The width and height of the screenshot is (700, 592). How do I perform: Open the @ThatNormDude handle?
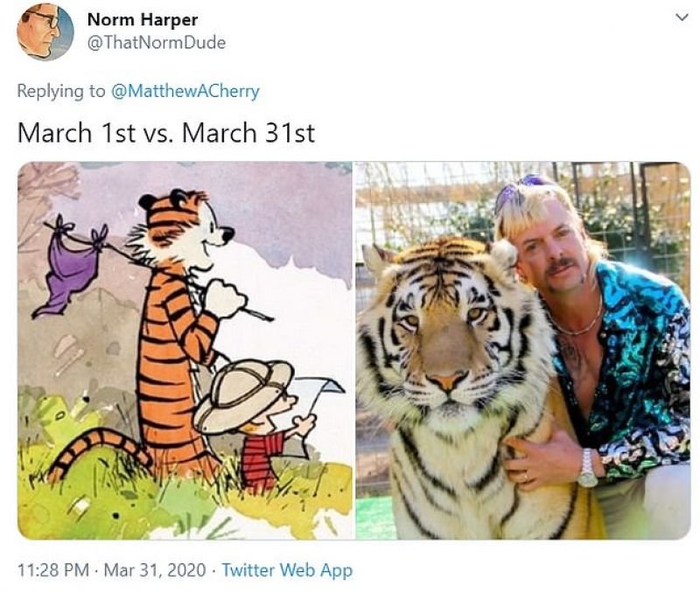point(157,43)
